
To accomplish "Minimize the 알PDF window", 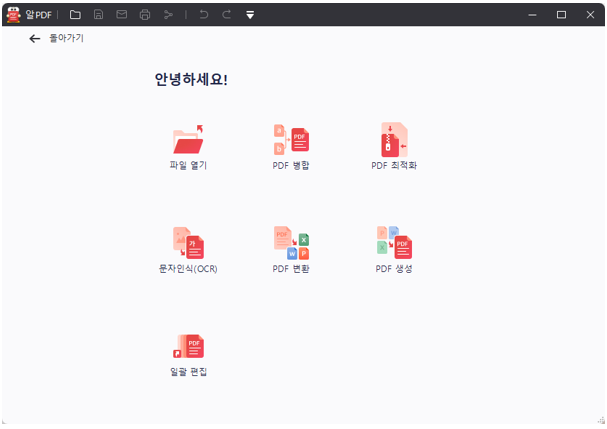I will 532,15.
